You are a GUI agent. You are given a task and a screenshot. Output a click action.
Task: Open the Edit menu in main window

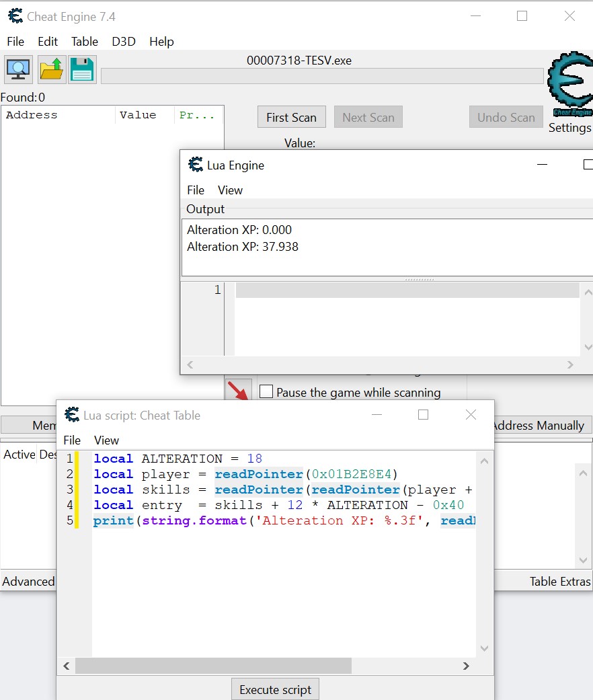pyautogui.click(x=48, y=42)
